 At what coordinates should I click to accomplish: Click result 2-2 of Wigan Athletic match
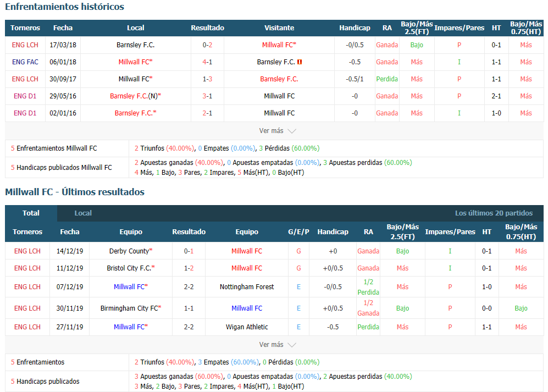pyautogui.click(x=189, y=327)
